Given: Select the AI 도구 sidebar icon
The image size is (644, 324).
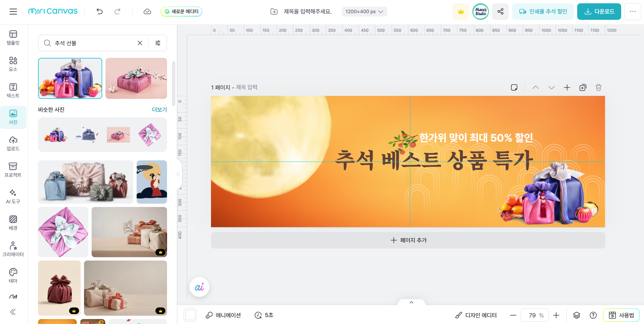Looking at the screenshot, I should point(13,196).
